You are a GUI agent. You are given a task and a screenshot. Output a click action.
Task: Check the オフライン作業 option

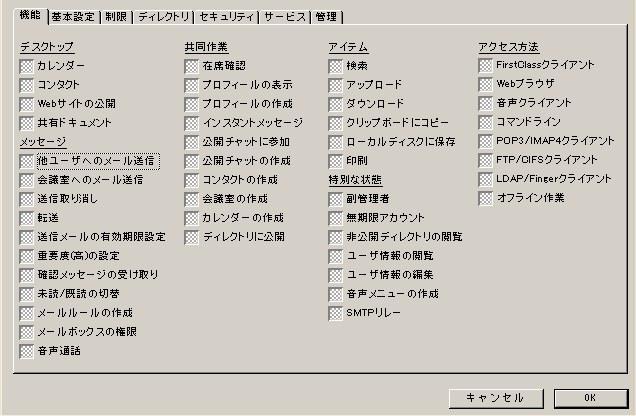tap(486, 198)
